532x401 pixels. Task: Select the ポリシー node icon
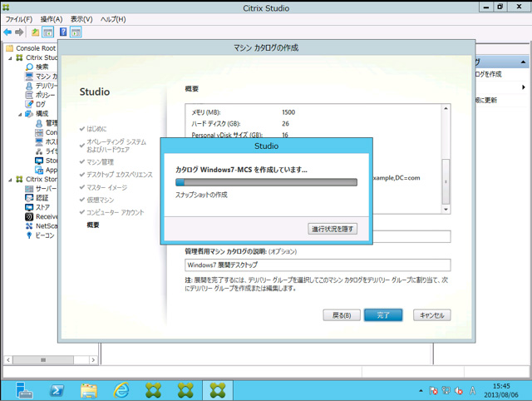click(x=30, y=95)
